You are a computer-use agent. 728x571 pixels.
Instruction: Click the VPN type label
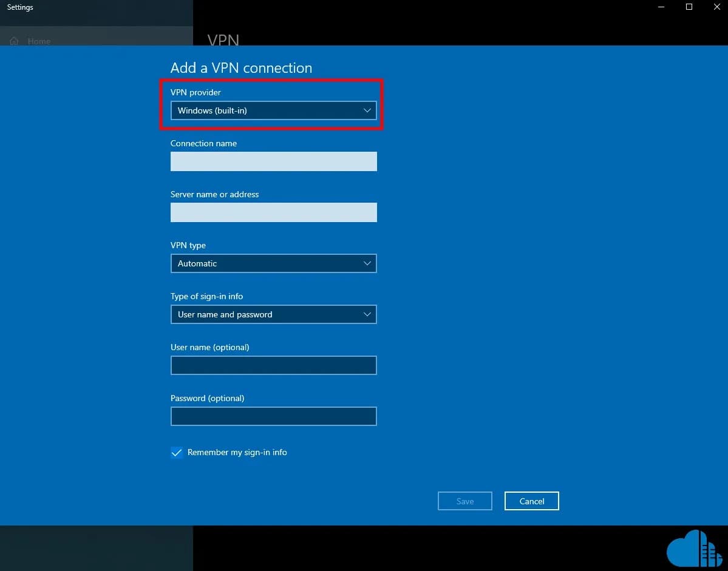pos(188,245)
